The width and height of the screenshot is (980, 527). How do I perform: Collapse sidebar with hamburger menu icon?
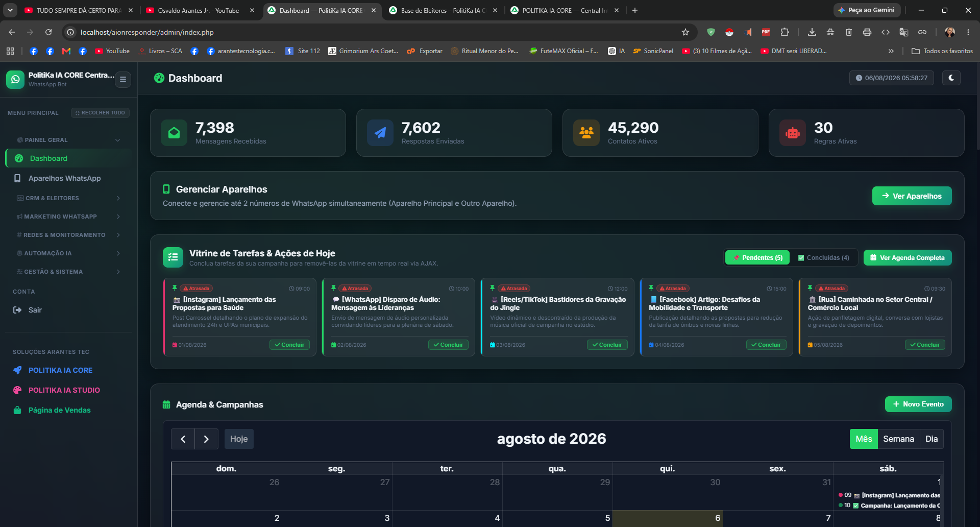123,80
